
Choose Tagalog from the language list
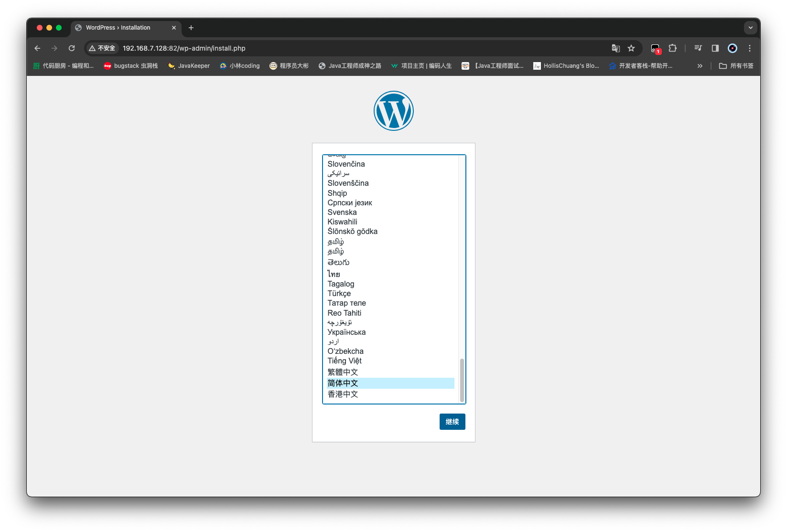(390, 284)
